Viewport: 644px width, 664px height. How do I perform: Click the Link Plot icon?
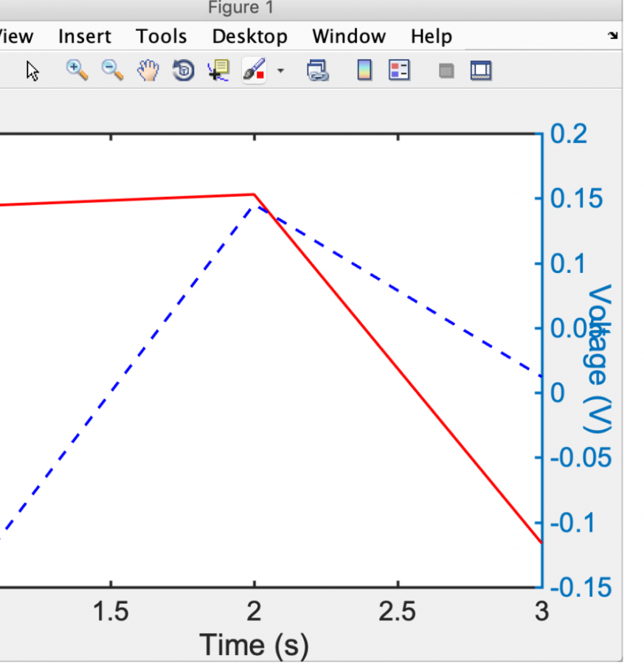(317, 71)
